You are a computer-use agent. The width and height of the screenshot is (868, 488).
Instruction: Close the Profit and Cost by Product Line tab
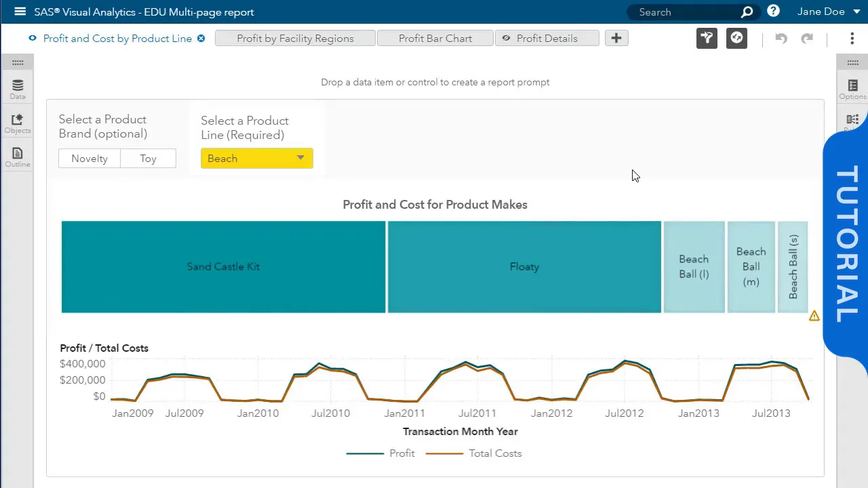point(201,39)
